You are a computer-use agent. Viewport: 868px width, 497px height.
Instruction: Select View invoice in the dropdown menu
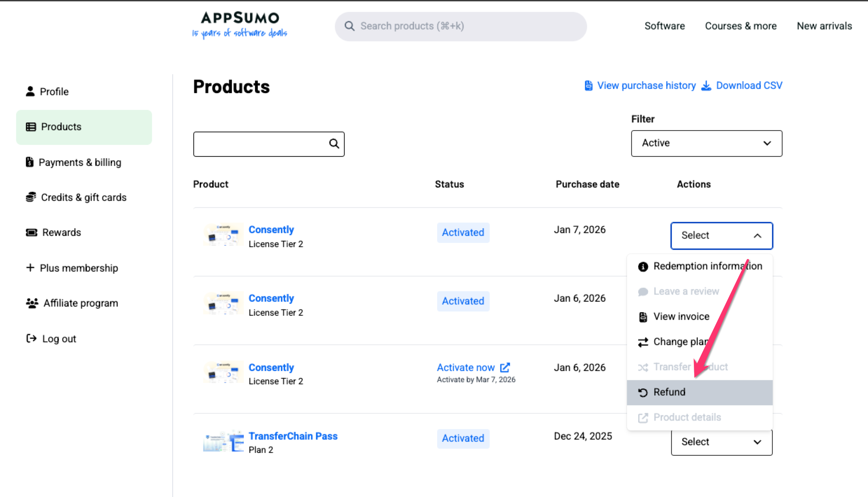point(681,317)
